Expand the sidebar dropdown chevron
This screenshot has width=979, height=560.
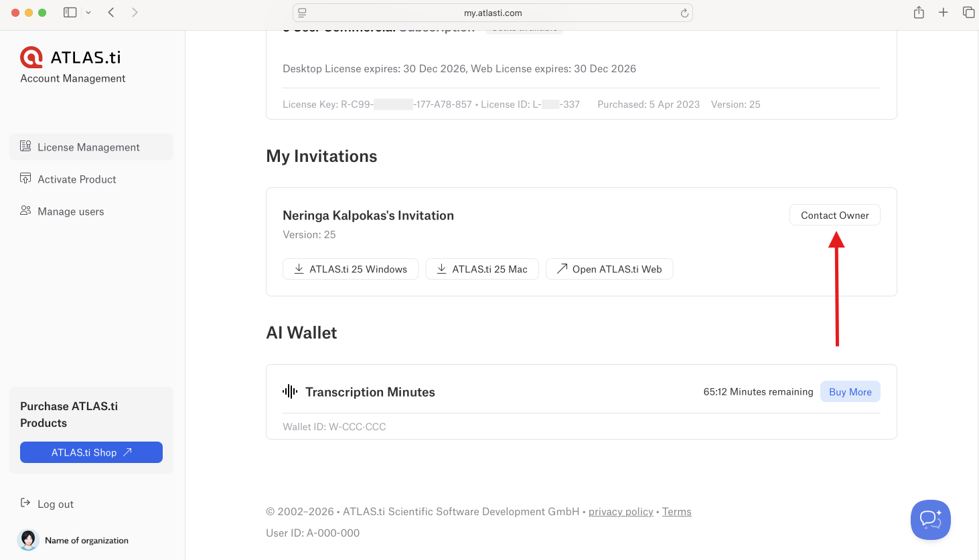click(88, 13)
